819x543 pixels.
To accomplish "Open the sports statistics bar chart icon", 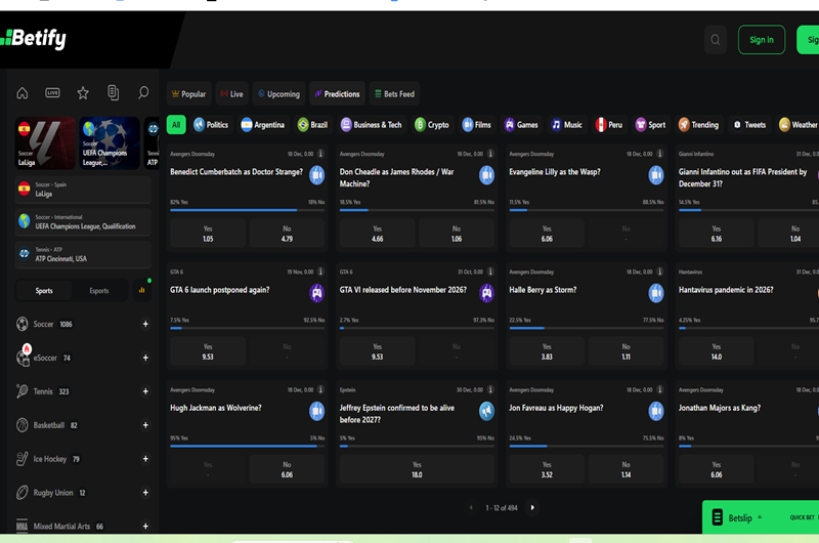I will 142,290.
